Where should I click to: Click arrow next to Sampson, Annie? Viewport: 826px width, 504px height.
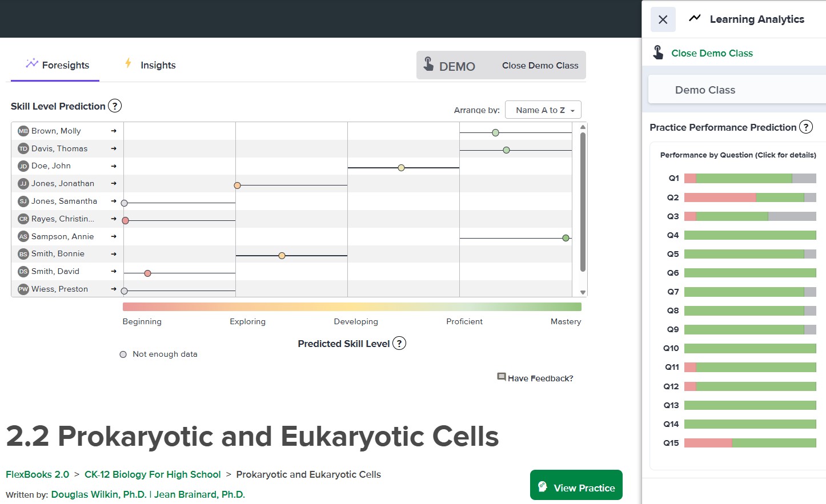coord(114,236)
